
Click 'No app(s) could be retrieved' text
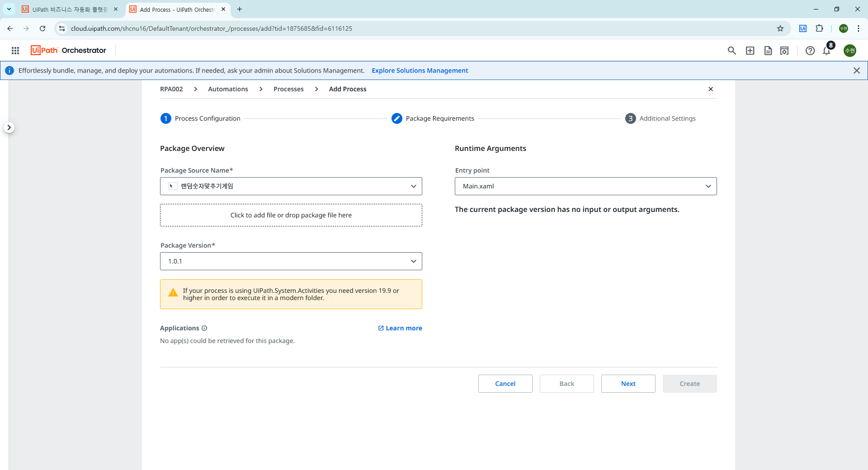pos(227,341)
